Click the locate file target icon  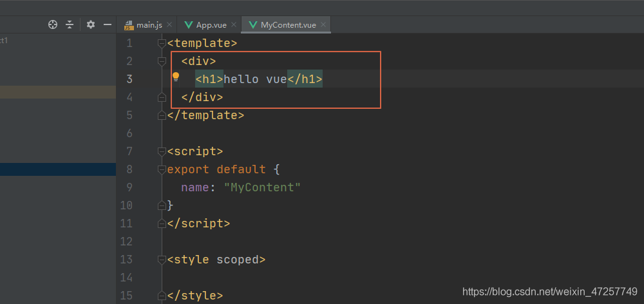[53, 24]
